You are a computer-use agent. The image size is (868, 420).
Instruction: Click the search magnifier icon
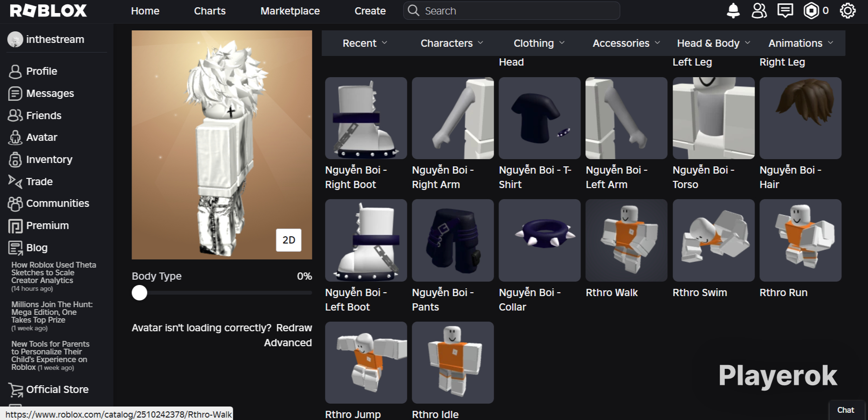coord(413,11)
